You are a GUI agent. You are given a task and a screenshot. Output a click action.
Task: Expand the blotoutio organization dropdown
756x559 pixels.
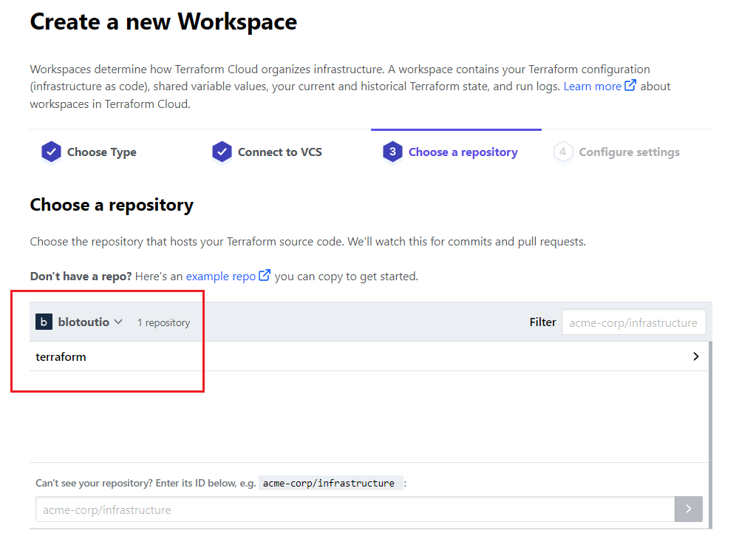point(80,322)
